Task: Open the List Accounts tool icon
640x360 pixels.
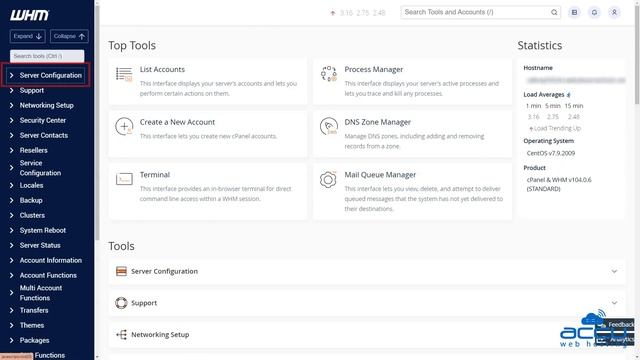Action: point(124,74)
